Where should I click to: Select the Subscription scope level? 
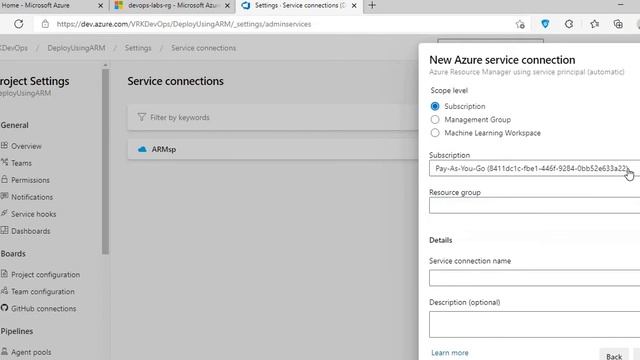pyautogui.click(x=435, y=106)
